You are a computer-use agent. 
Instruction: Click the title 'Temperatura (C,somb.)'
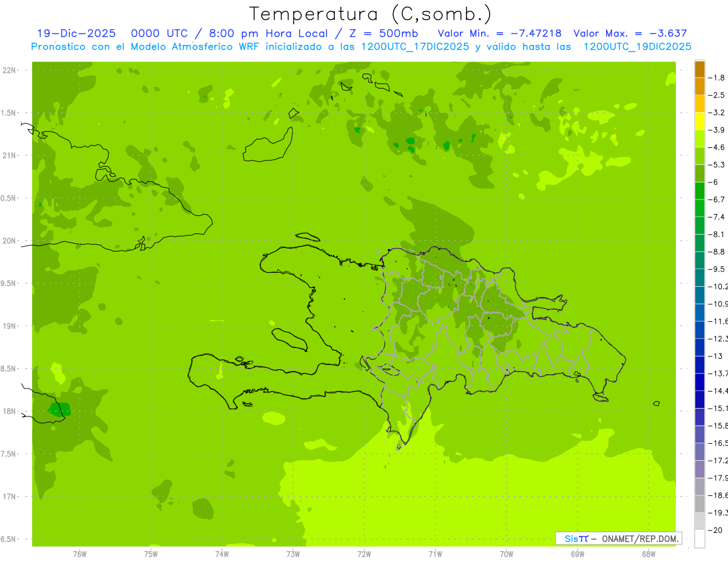370,14
